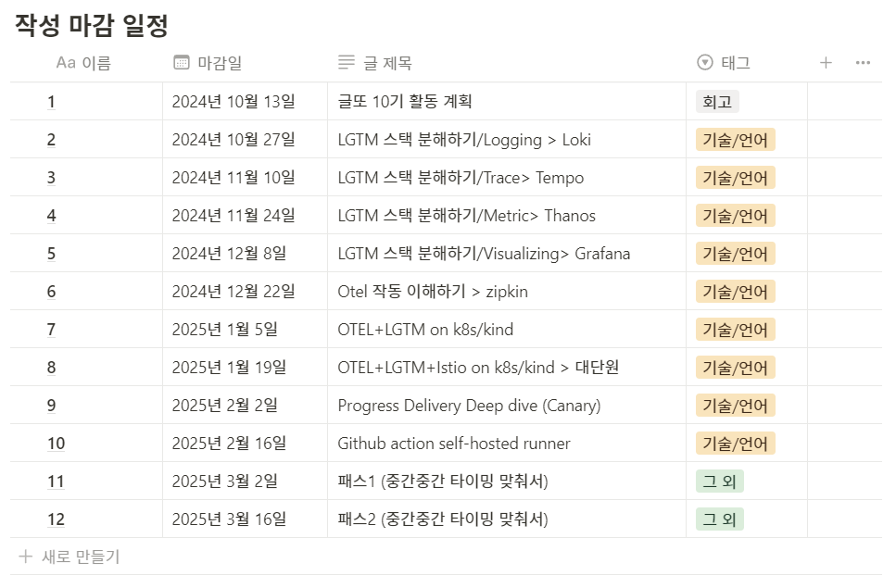This screenshot has width=896, height=588.
Task: Click the lines icon beside 글 제목
Action: click(346, 62)
